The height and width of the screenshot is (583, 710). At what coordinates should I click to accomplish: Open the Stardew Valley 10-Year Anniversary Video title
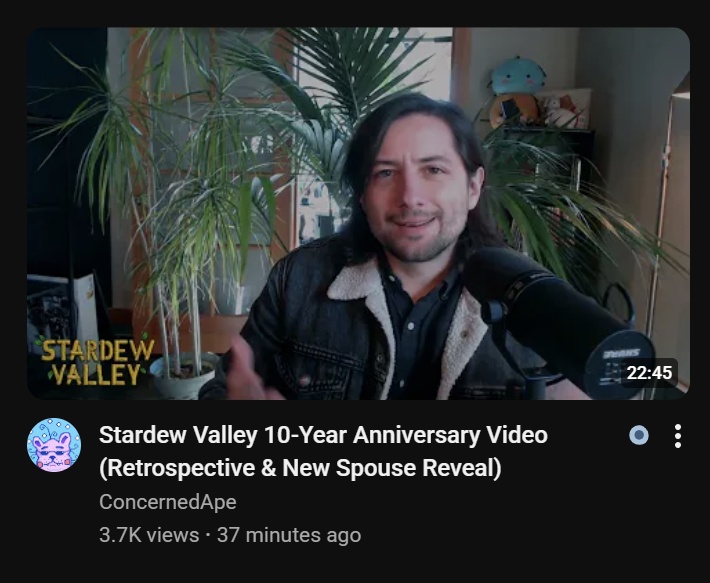coord(323,435)
